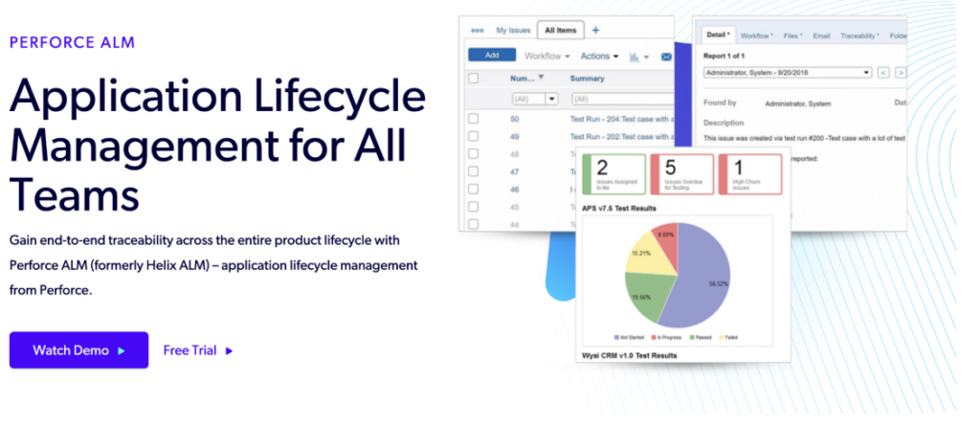Switch to the My Issues tab

coord(512,31)
